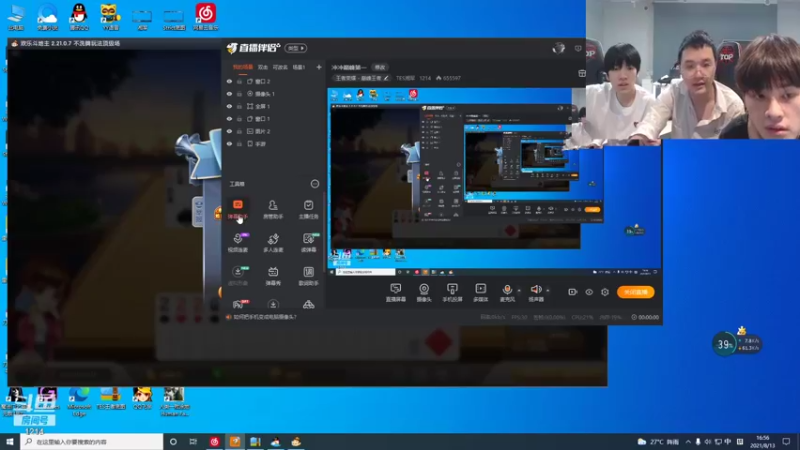Open the download-arrow tool left of 弹幕秀

point(238,276)
